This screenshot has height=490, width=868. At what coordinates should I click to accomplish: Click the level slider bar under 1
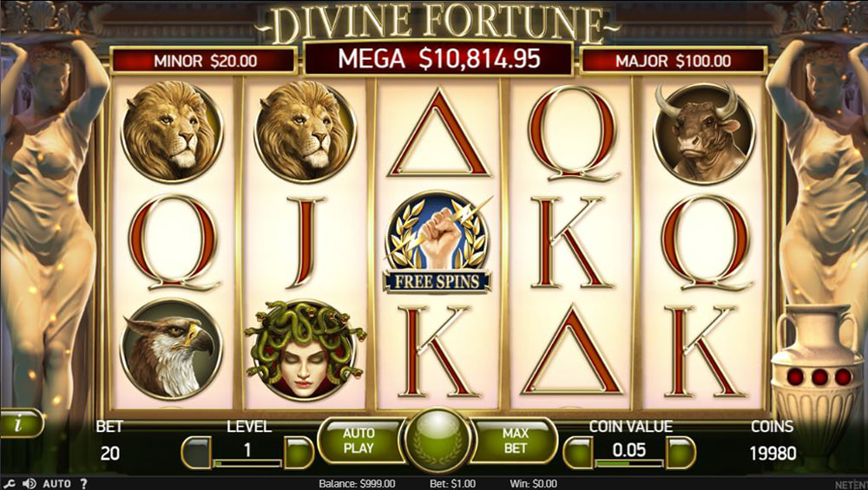(x=247, y=463)
